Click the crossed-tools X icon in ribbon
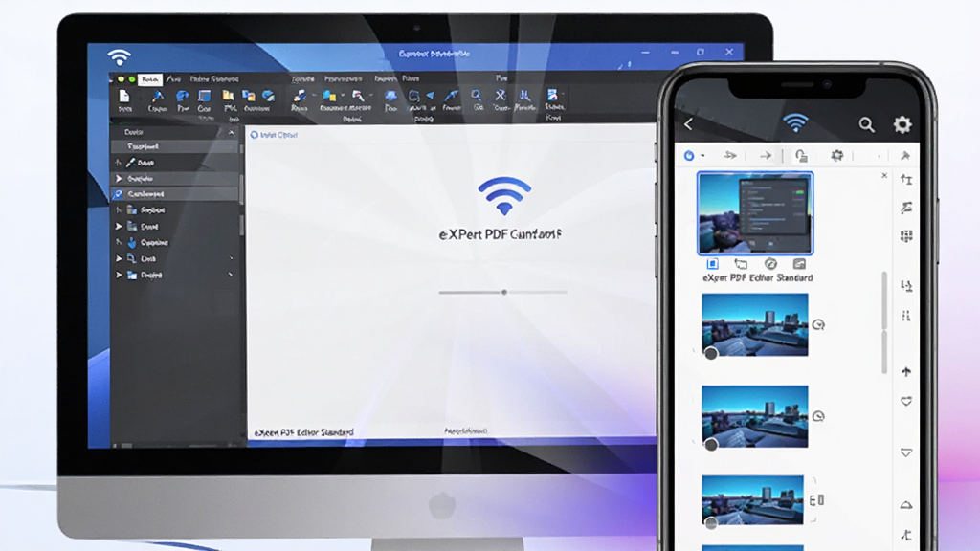Screen dimensions: 980x551 (500, 96)
